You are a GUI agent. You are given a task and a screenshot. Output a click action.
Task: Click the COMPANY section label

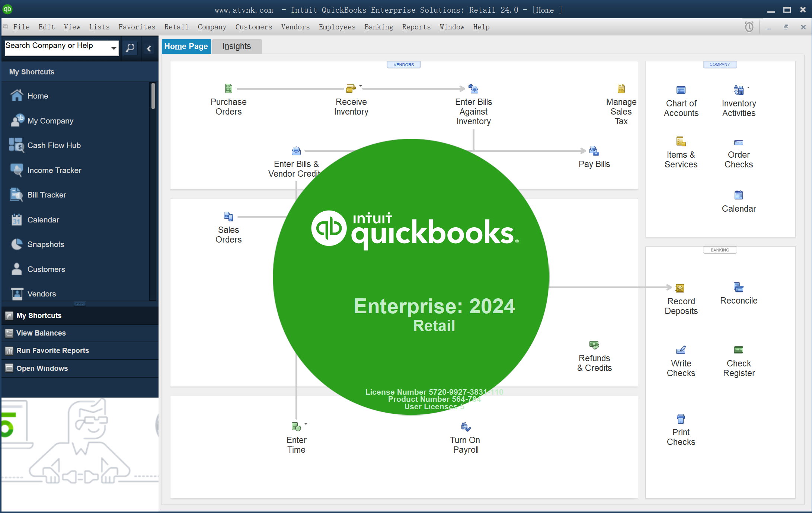click(720, 64)
